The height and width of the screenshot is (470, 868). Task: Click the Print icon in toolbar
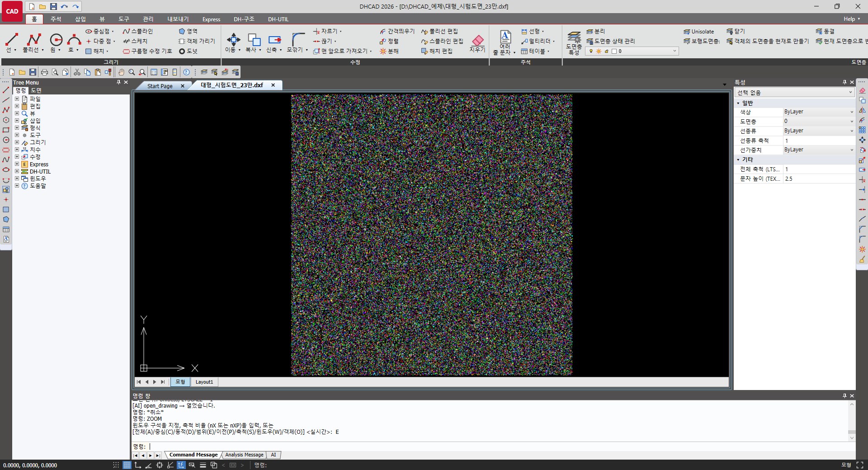[44, 72]
